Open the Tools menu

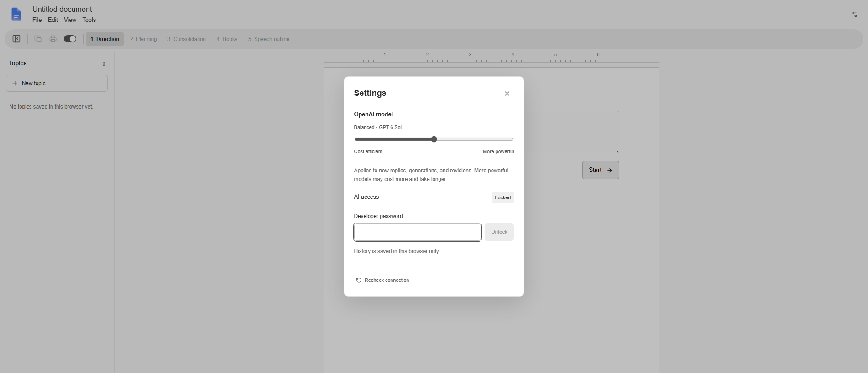pyautogui.click(x=89, y=20)
